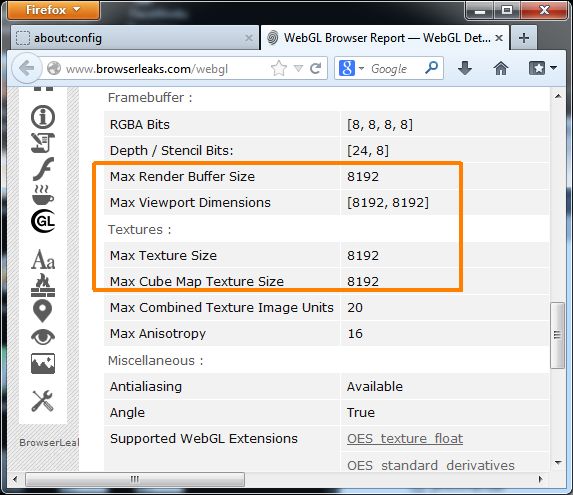The height and width of the screenshot is (495, 573).
Task: Reload the current page
Action: click(x=315, y=68)
